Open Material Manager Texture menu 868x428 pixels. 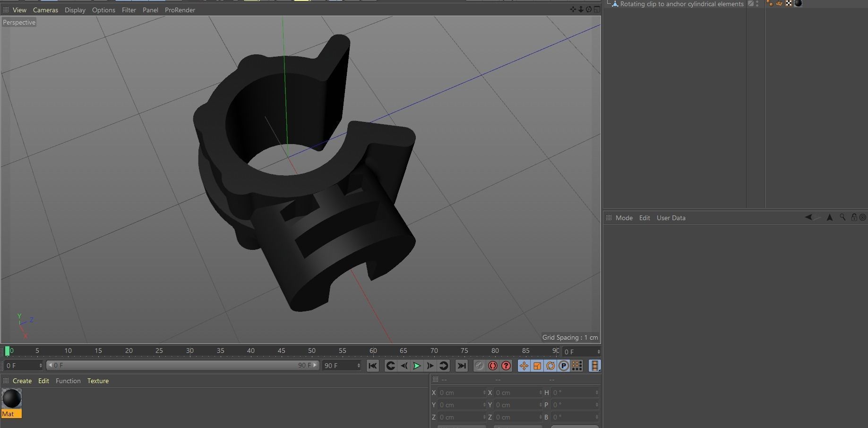[98, 381]
